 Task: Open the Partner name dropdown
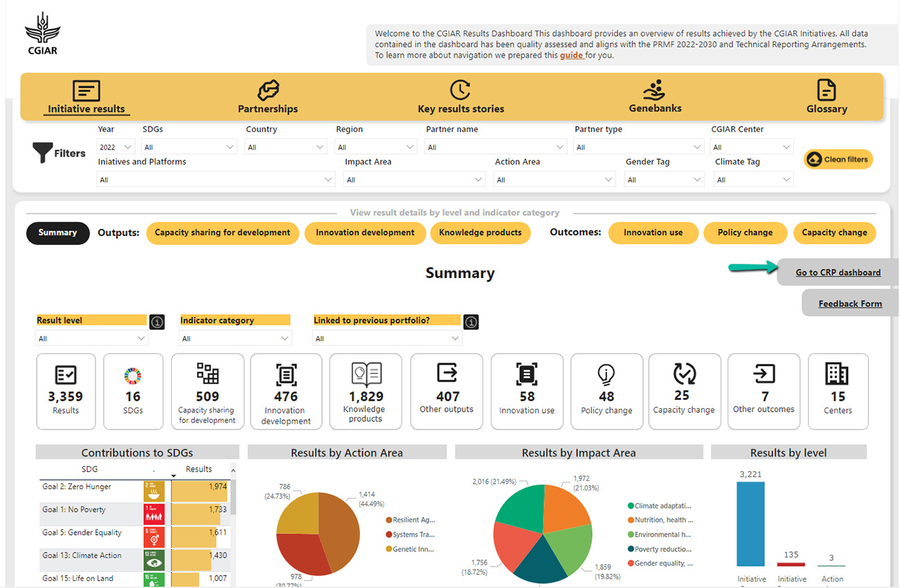tap(496, 147)
